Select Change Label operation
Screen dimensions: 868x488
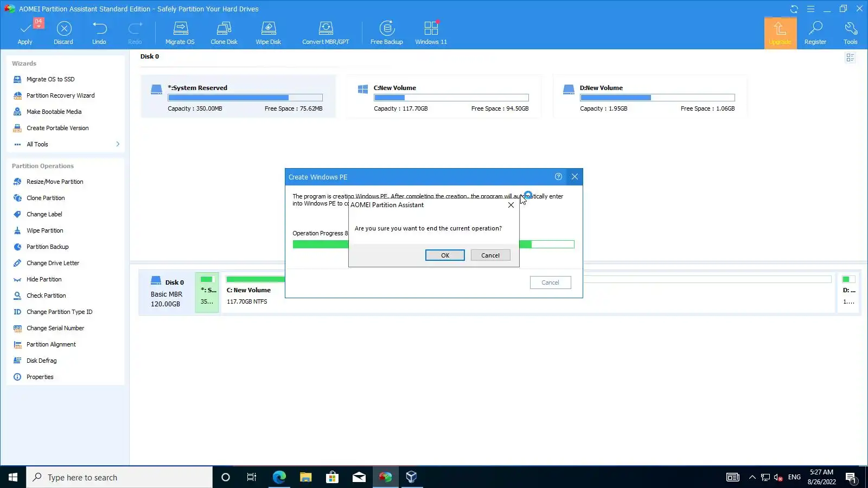44,214
